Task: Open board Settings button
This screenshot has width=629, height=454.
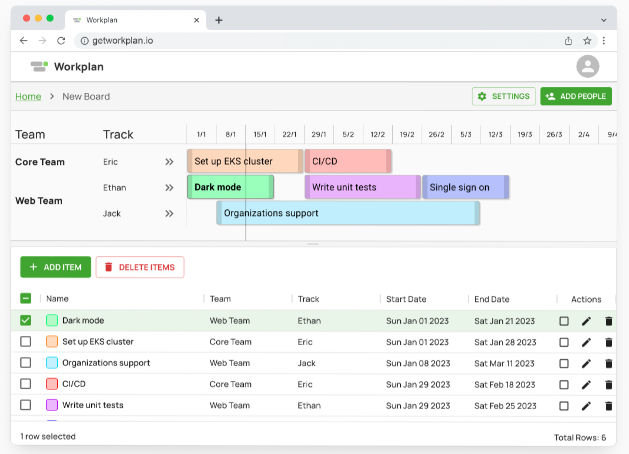Action: (504, 96)
